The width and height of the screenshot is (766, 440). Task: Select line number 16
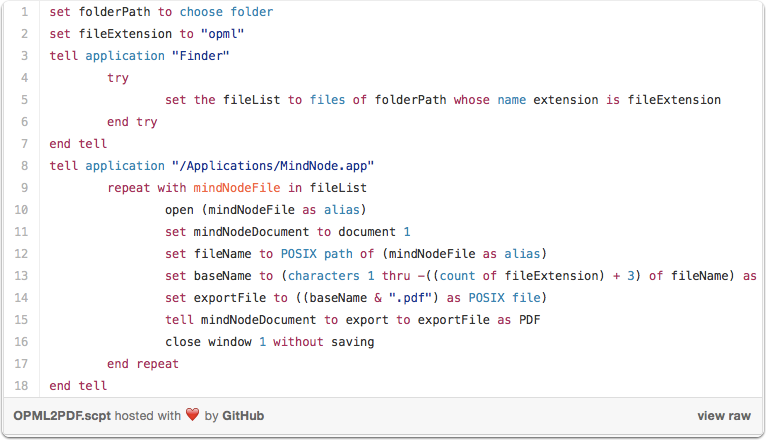[21, 341]
